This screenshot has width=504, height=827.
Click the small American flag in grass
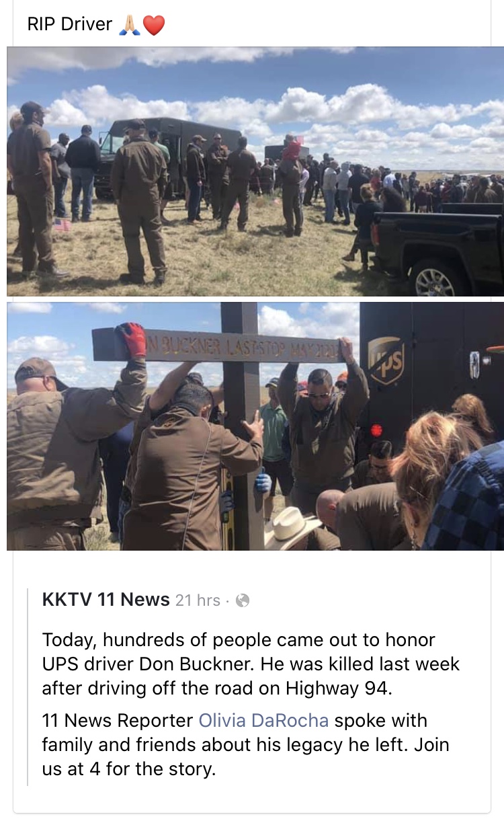point(62,224)
